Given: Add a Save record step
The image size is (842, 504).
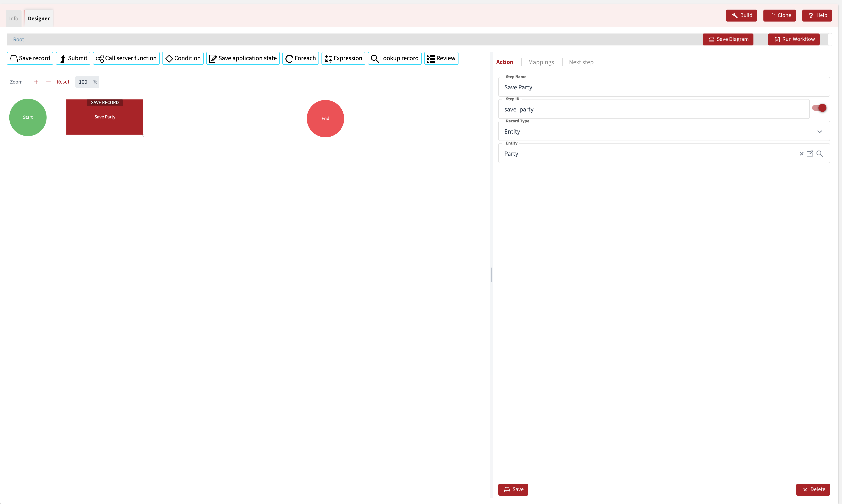Looking at the screenshot, I should (30, 58).
